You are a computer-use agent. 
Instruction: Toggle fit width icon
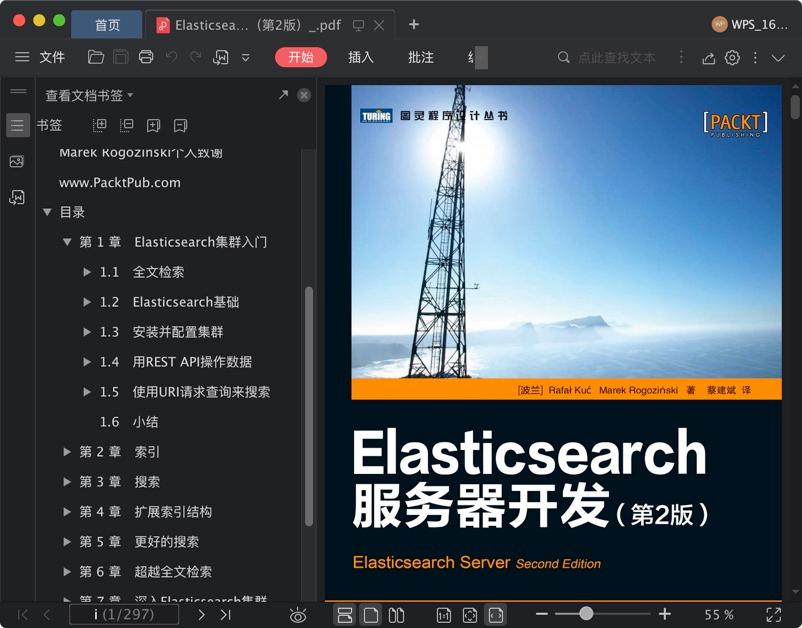click(496, 615)
